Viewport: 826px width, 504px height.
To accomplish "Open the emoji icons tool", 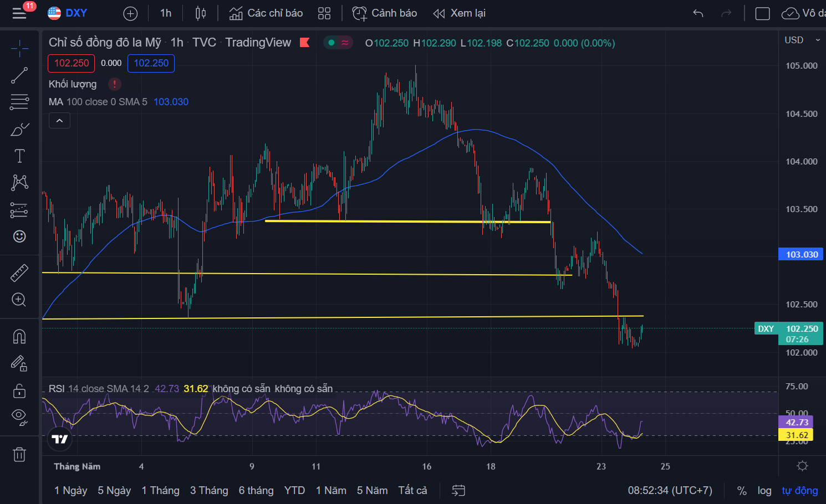I will (x=19, y=236).
